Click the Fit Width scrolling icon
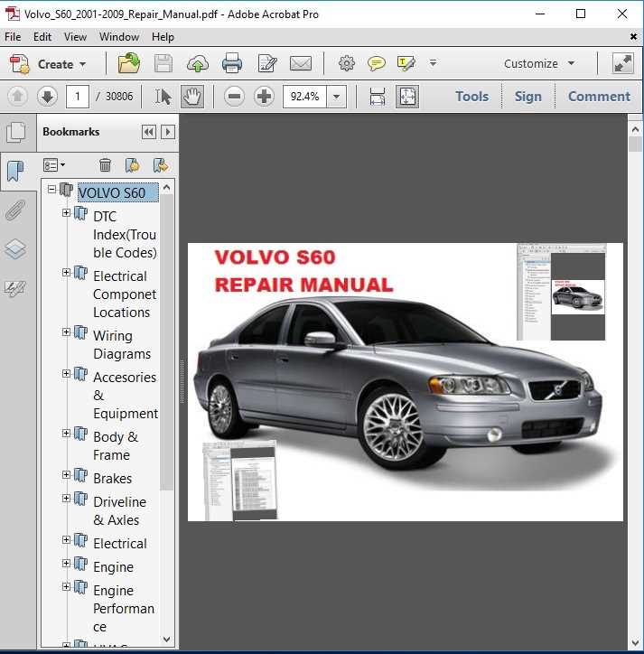Image resolution: width=644 pixels, height=654 pixels. 377,97
